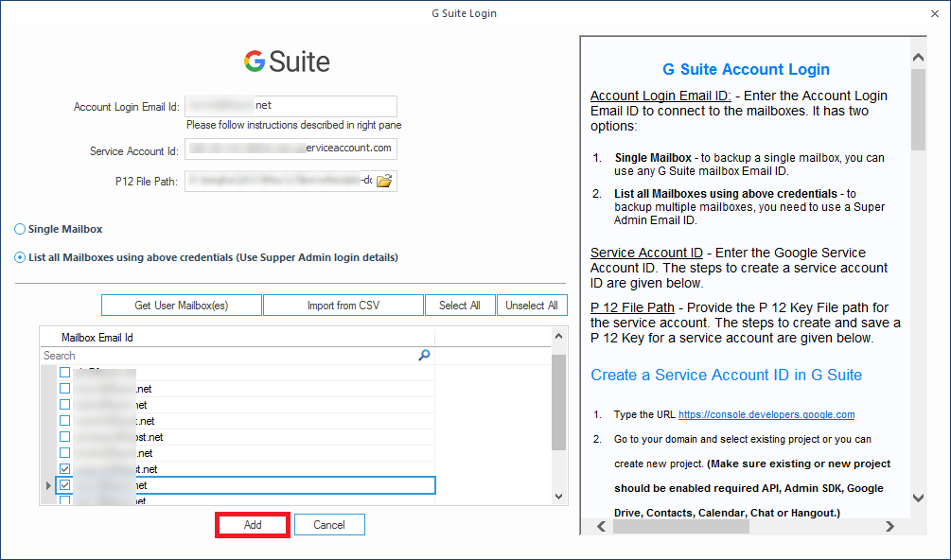The width and height of the screenshot is (951, 560).
Task: Click the Get User Mailbox(es) button
Action: tap(182, 306)
